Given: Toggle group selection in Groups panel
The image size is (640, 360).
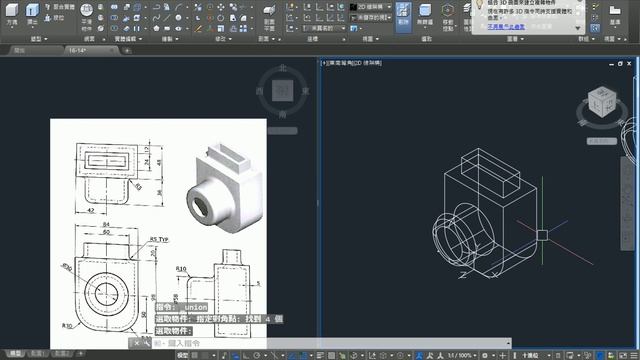Looking at the screenshot, I should 595,28.
